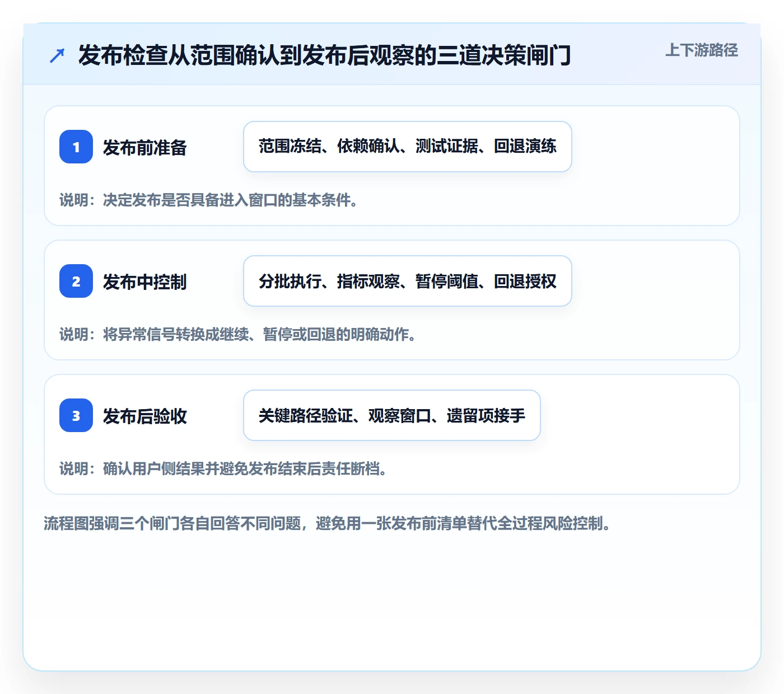Click the 发布后验收 step heading
The width and height of the screenshot is (784, 694).
[144, 416]
